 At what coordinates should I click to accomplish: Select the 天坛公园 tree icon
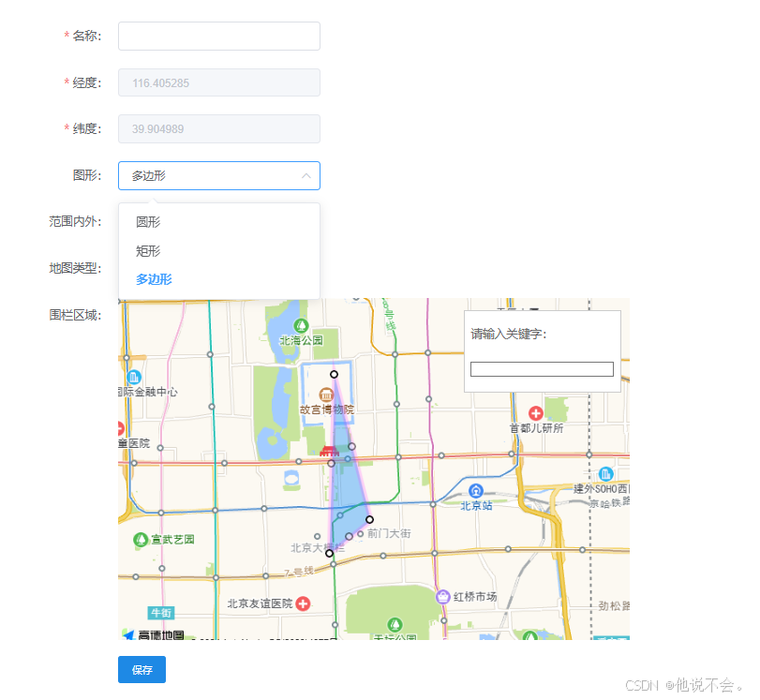[394, 623]
